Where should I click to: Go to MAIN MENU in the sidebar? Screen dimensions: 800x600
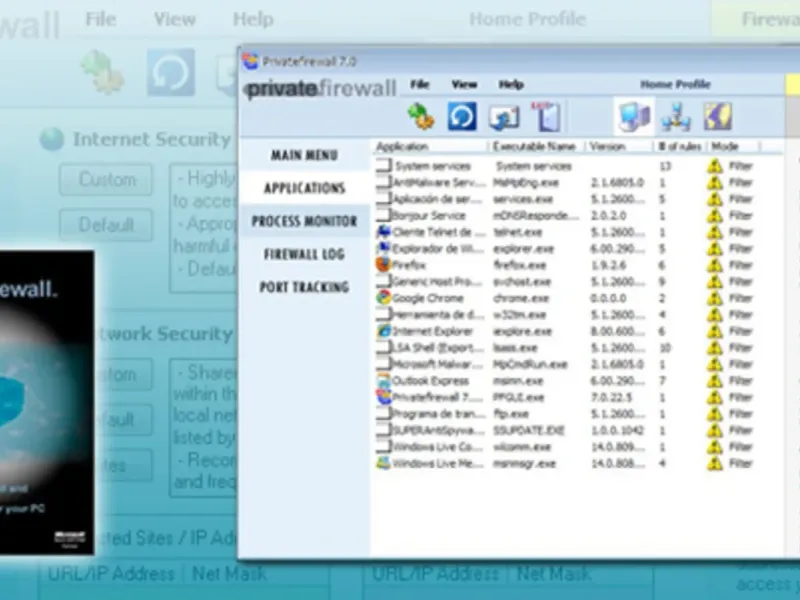pyautogui.click(x=304, y=155)
